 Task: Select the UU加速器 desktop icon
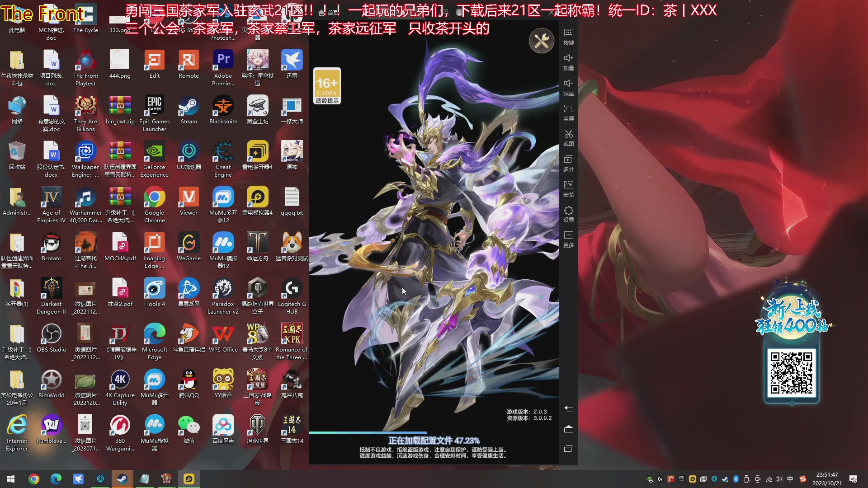(189, 155)
